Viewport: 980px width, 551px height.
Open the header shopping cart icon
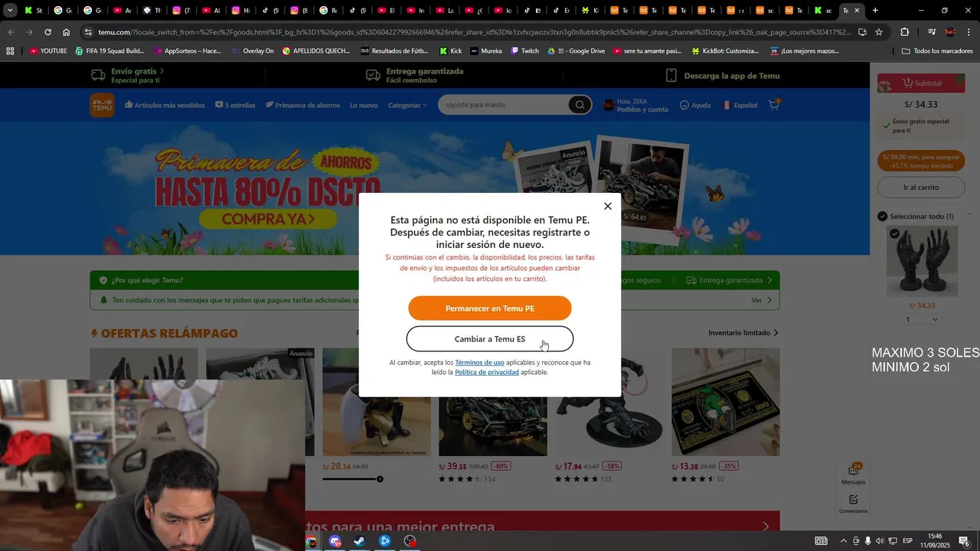click(x=774, y=104)
